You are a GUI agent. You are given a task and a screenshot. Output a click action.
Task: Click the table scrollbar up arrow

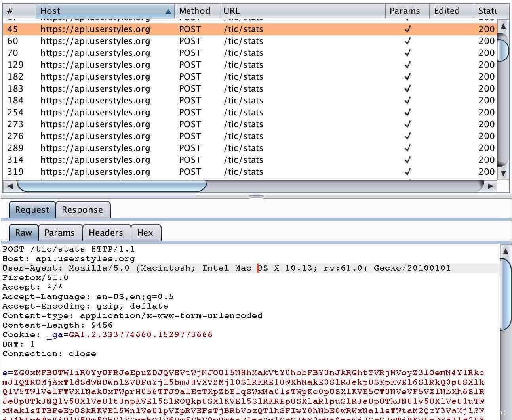pyautogui.click(x=503, y=27)
